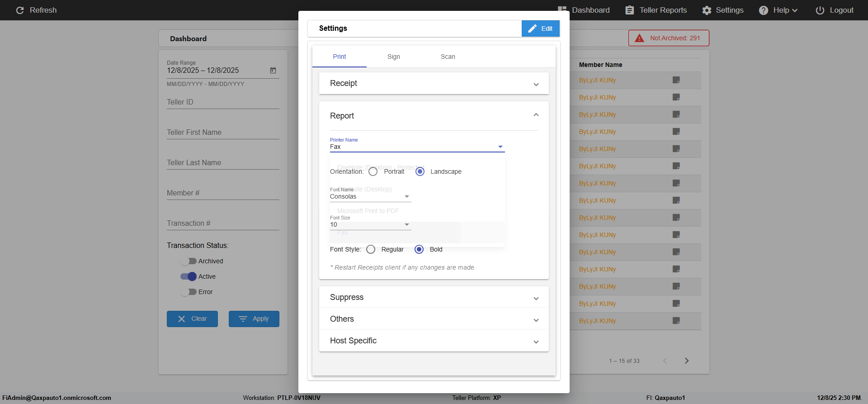
Task: Go to next page of results
Action: [x=686, y=361]
